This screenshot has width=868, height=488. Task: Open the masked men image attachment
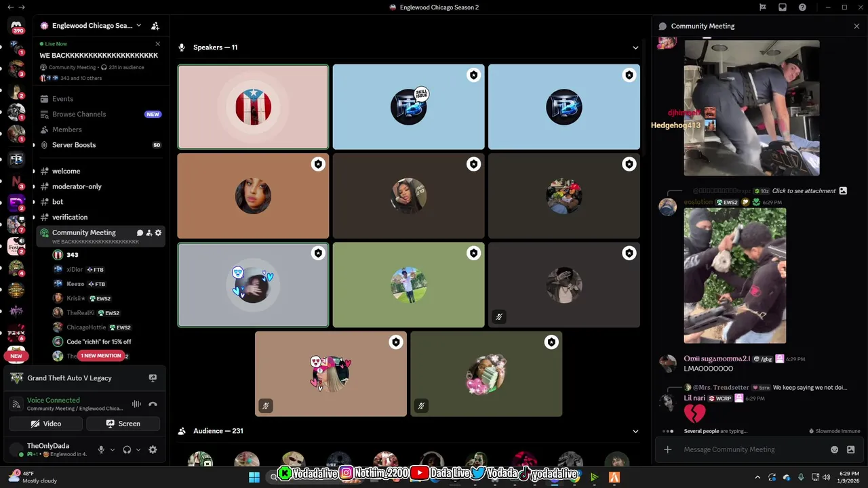point(735,275)
